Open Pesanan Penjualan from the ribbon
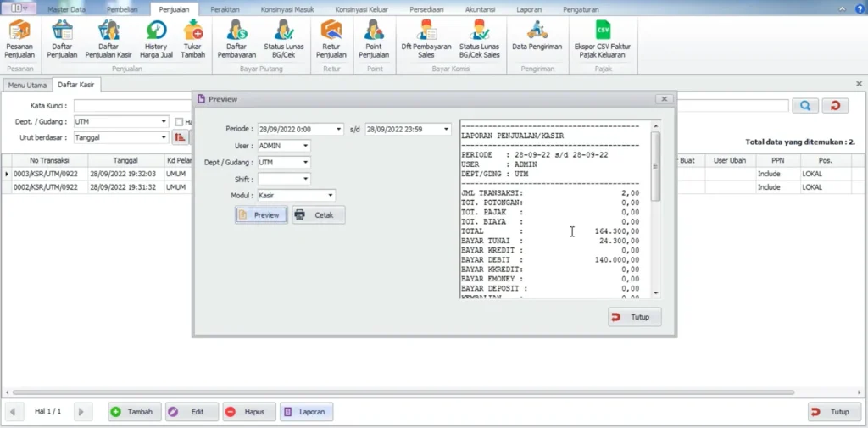 [20, 38]
